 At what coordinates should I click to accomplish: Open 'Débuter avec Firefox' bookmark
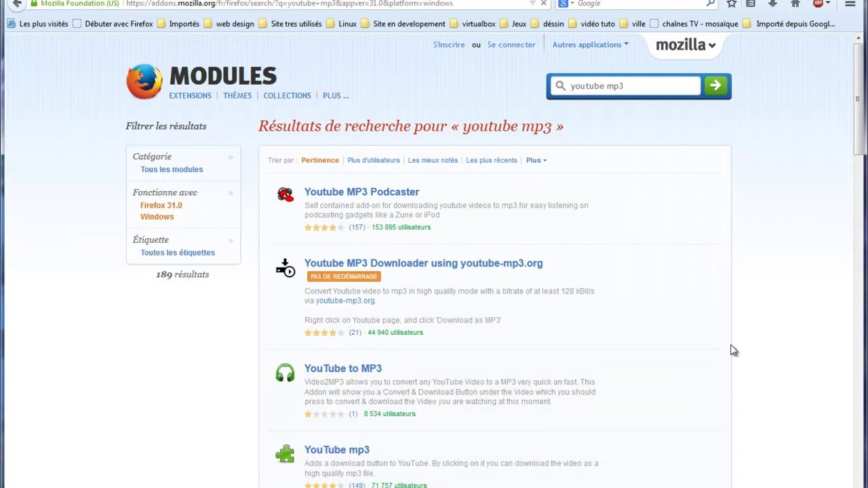coord(113,24)
